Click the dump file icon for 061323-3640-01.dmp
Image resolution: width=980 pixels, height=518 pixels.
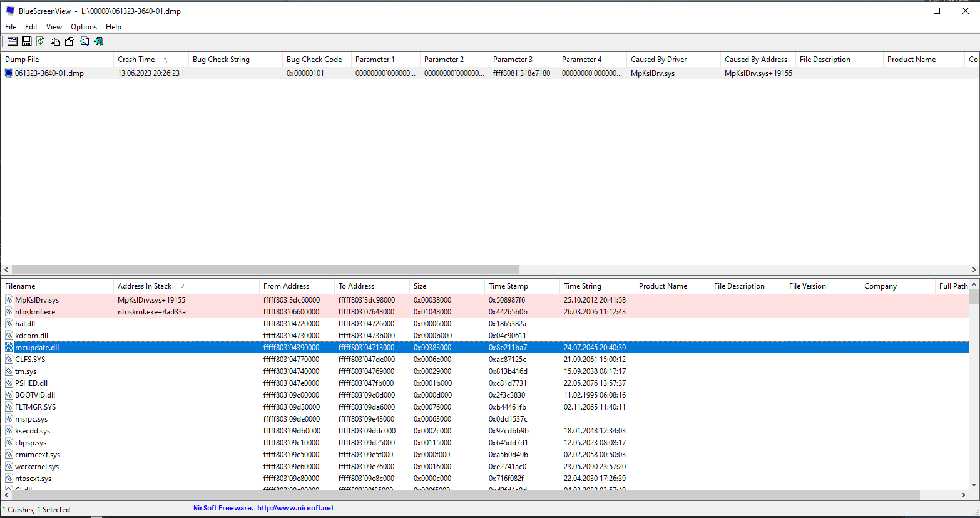(9, 73)
